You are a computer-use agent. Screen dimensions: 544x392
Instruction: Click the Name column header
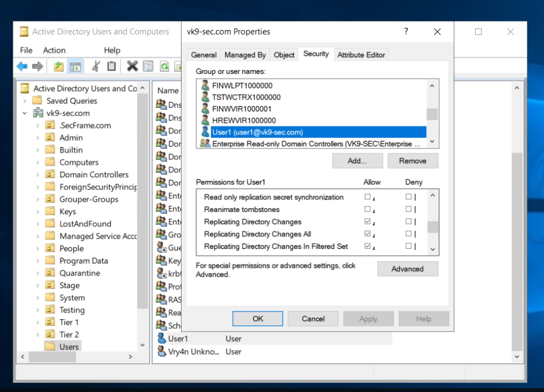coord(168,91)
